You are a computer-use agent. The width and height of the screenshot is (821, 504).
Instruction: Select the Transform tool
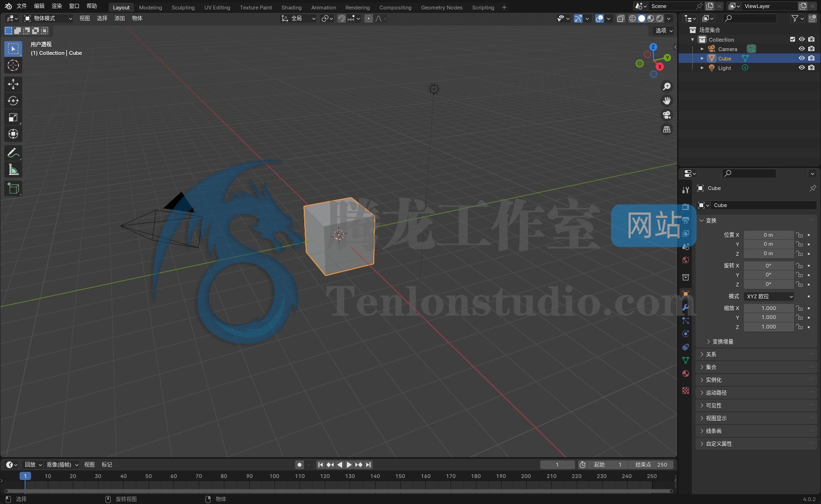coord(13,134)
